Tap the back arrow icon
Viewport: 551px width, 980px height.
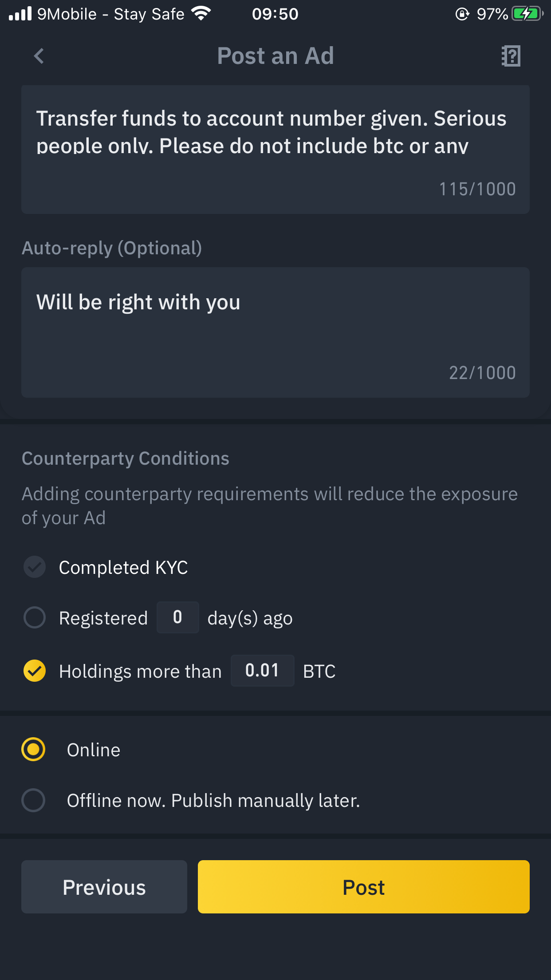tap(39, 56)
